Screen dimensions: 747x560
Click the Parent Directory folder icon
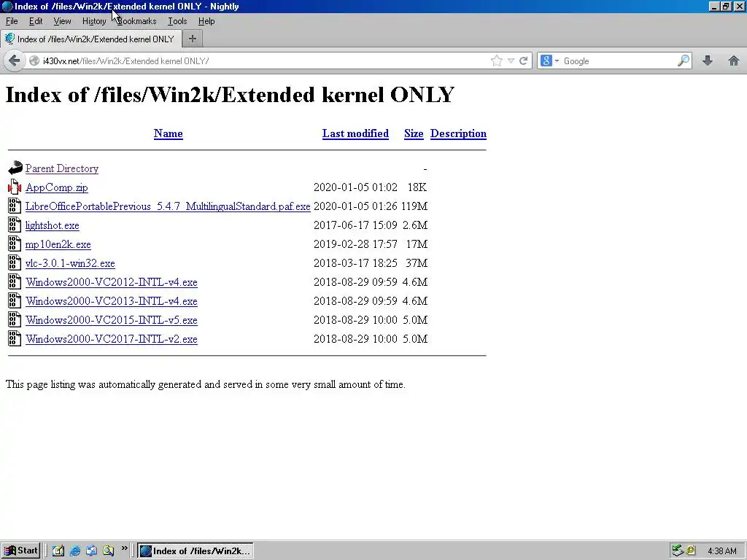15,168
